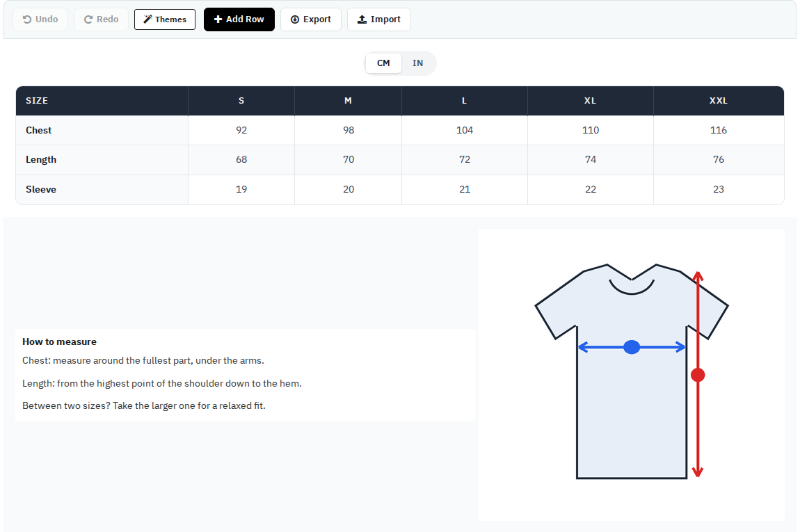Screen dimensions: 800x532
Task: Click the upload icon on Import
Action: (362, 19)
